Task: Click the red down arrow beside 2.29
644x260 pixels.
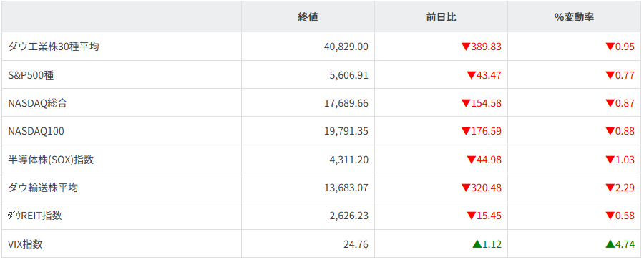Action: tap(610, 188)
